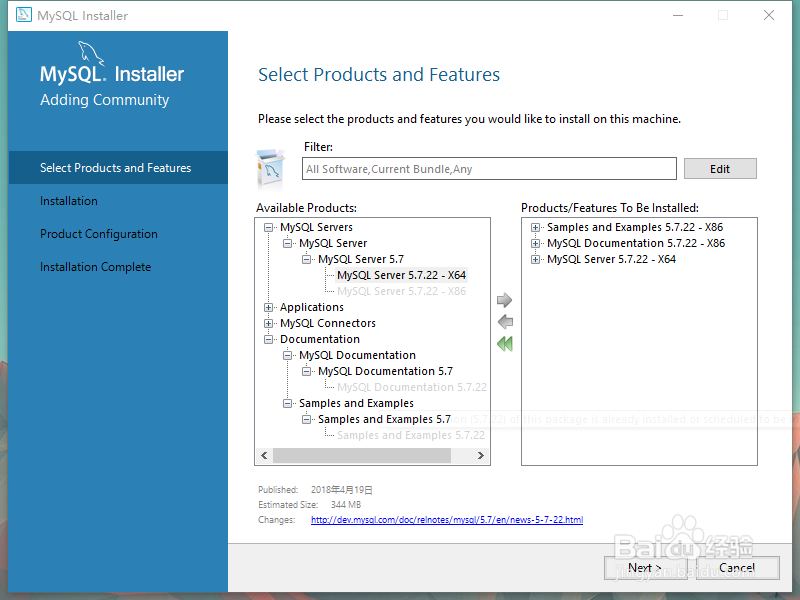Click the horizontal scrollbar right arrow

[481, 455]
